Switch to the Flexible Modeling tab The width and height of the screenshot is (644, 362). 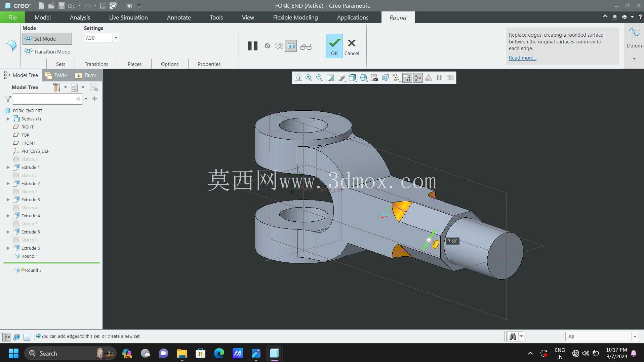[295, 17]
